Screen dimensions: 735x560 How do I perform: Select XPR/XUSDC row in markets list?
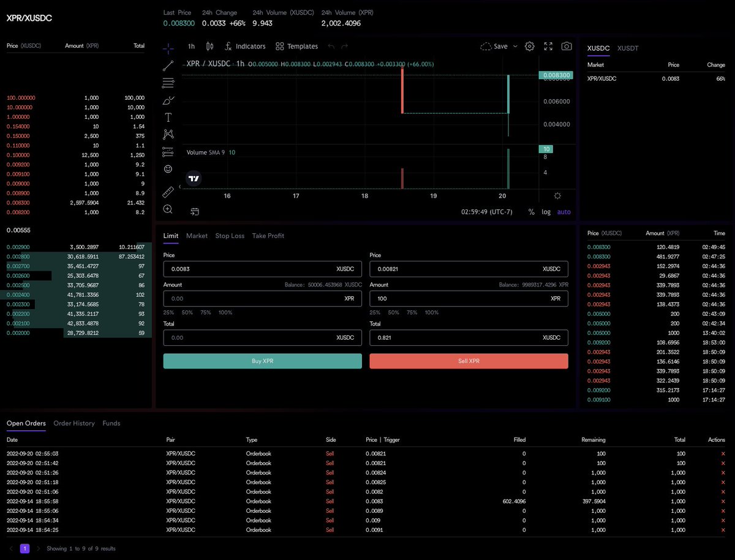656,78
